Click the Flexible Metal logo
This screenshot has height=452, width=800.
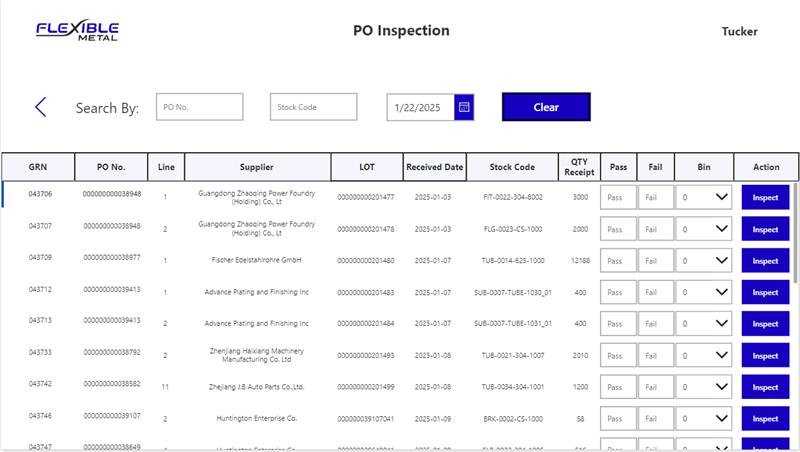pos(77,31)
